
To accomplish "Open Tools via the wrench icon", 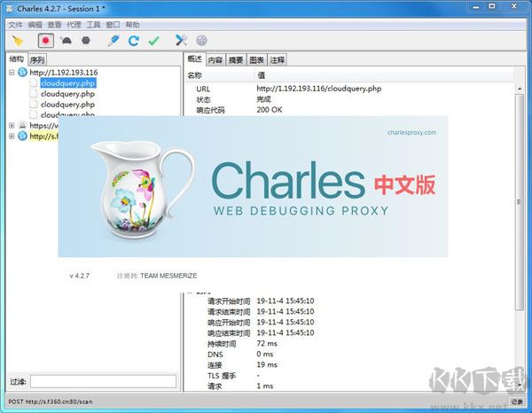I will coord(182,41).
